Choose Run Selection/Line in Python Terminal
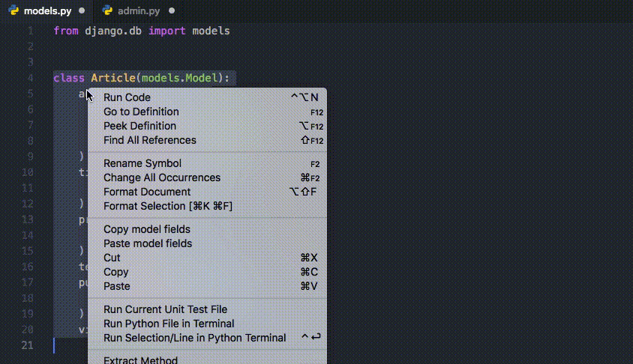The height and width of the screenshot is (364, 633). [207, 337]
